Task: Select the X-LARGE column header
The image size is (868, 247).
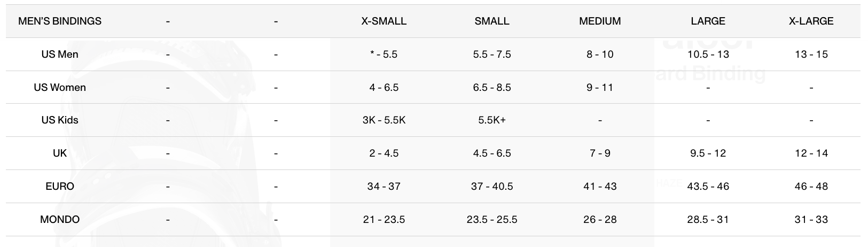Action: click(811, 21)
